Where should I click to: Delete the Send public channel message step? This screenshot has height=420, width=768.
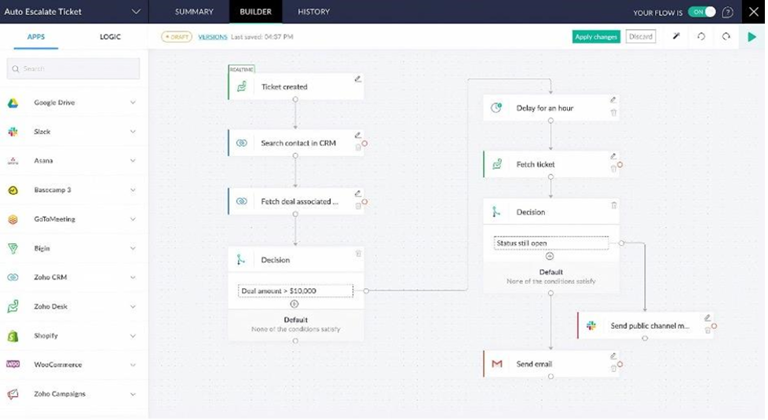coord(708,330)
